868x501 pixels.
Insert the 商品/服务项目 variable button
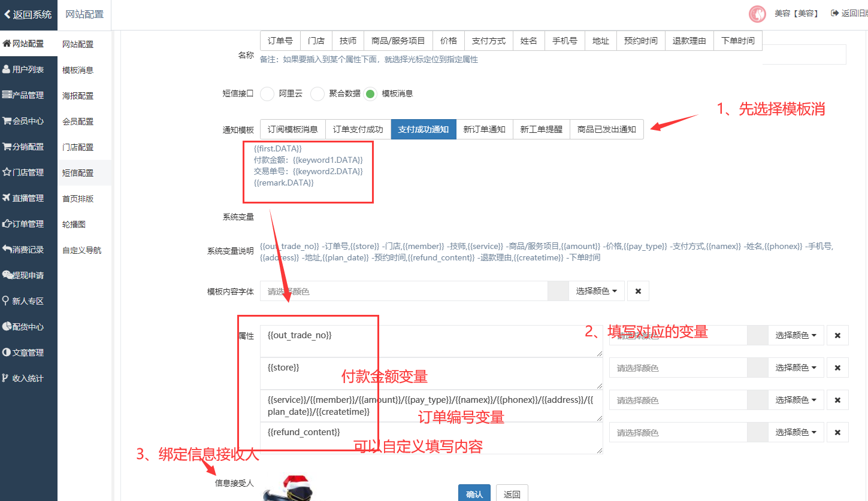[x=398, y=41]
